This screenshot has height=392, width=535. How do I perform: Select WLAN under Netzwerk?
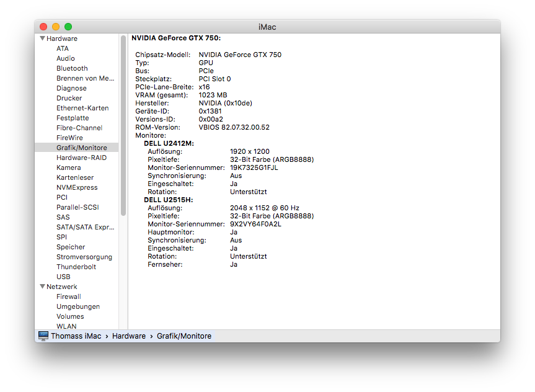(66, 326)
